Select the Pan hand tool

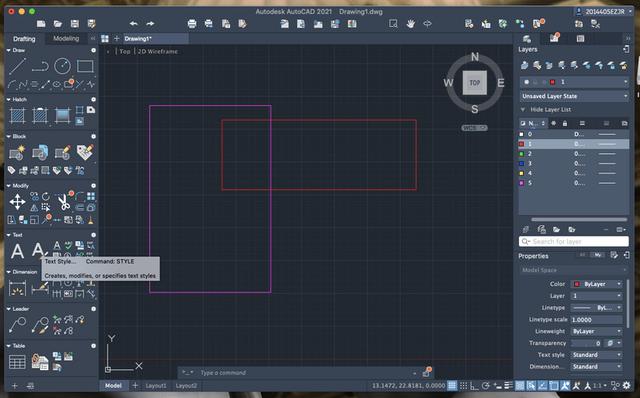(410, 24)
